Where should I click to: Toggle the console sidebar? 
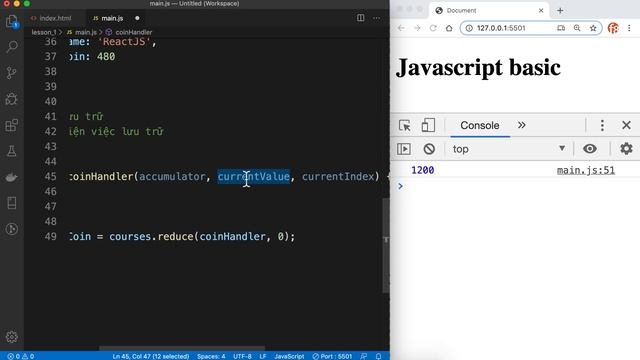pos(404,149)
